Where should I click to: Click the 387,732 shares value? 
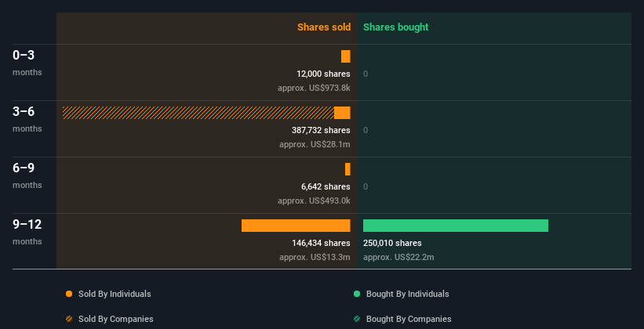321,130
